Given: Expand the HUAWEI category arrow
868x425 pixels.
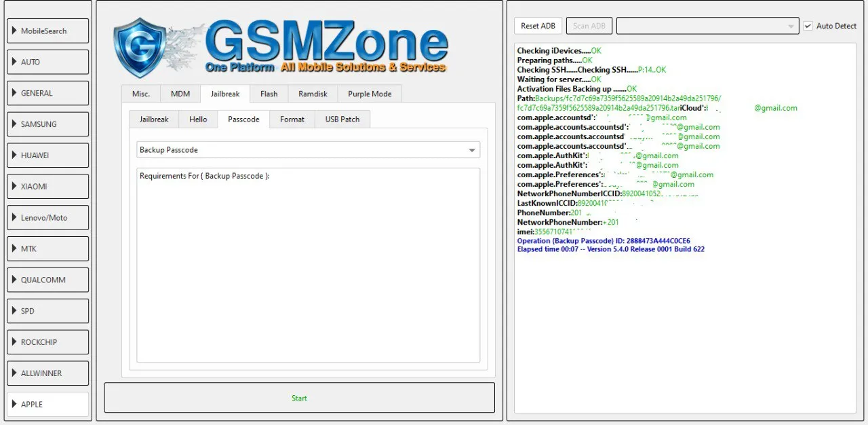Looking at the screenshot, I should coord(14,155).
